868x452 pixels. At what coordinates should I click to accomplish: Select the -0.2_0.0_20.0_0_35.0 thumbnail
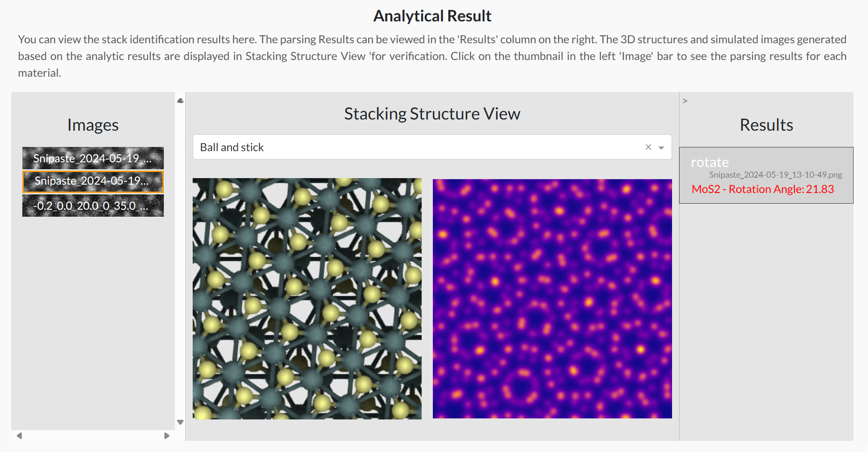[x=93, y=205]
